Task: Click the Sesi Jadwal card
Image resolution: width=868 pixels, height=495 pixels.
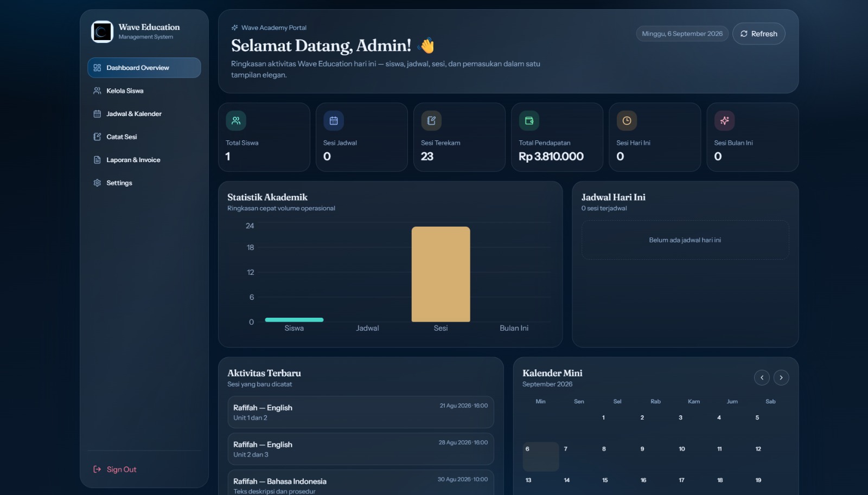Action: [x=362, y=137]
